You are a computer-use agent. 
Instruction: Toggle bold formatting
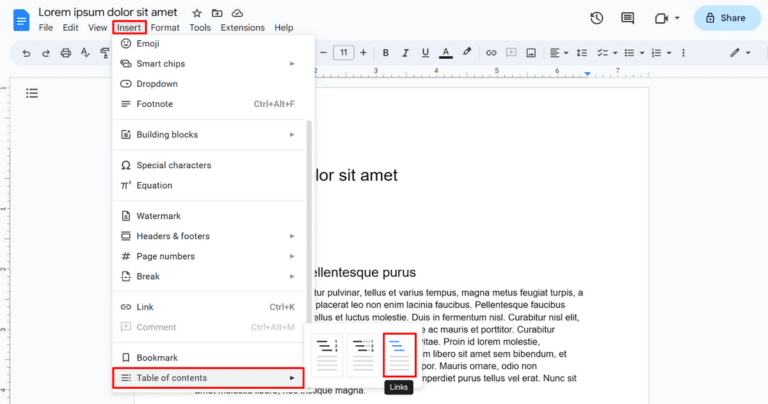(385, 53)
